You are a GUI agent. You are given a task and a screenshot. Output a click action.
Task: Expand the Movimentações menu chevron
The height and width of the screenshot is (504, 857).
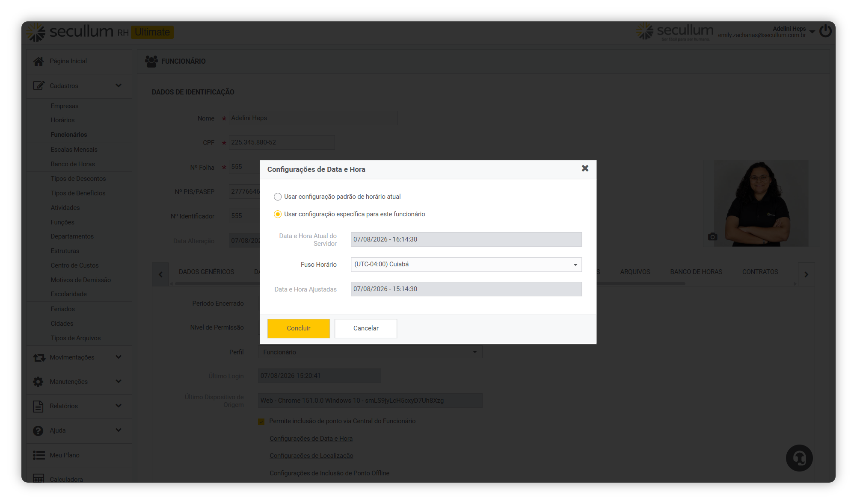pos(119,357)
